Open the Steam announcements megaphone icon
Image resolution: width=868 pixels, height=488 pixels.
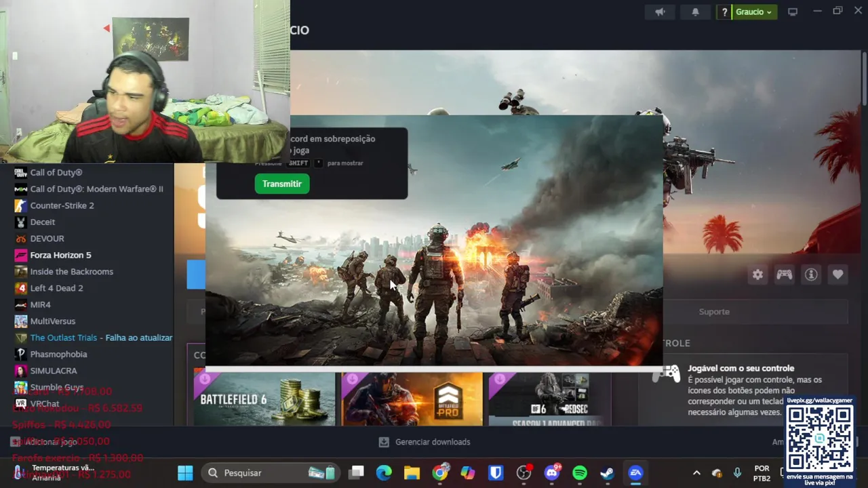(660, 12)
